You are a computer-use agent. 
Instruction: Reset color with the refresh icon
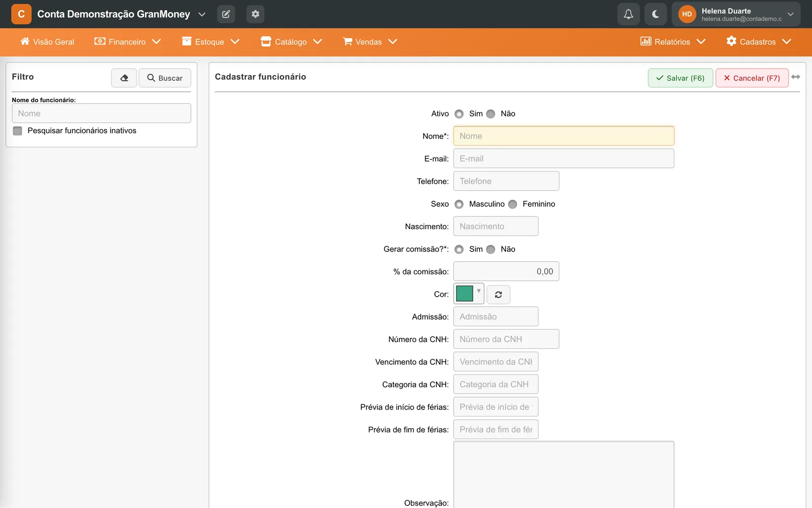pos(498,295)
